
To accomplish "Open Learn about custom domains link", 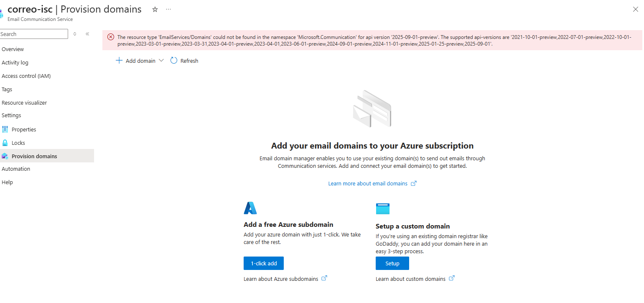I will 411,279.
